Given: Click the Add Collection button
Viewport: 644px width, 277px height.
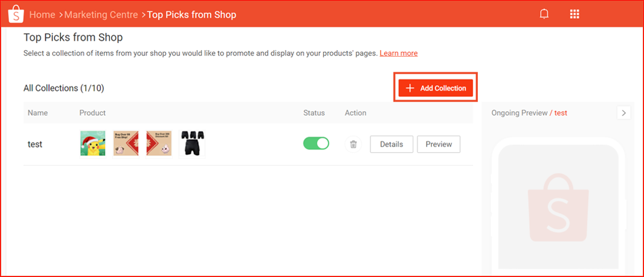Looking at the screenshot, I should (x=436, y=88).
